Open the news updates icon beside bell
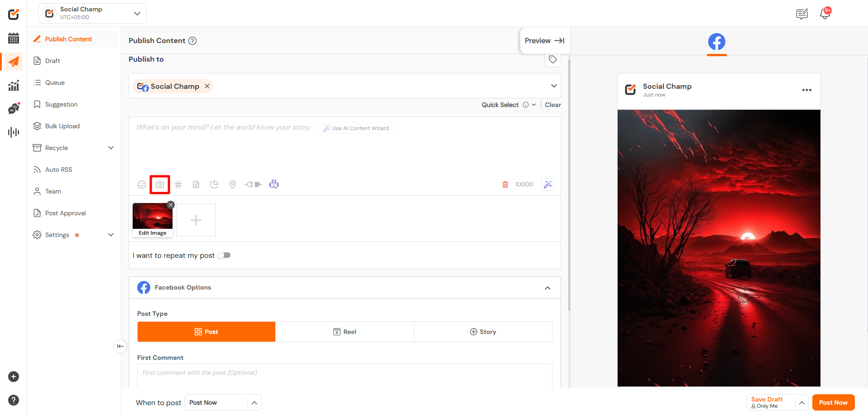This screenshot has width=868, height=416. [802, 14]
